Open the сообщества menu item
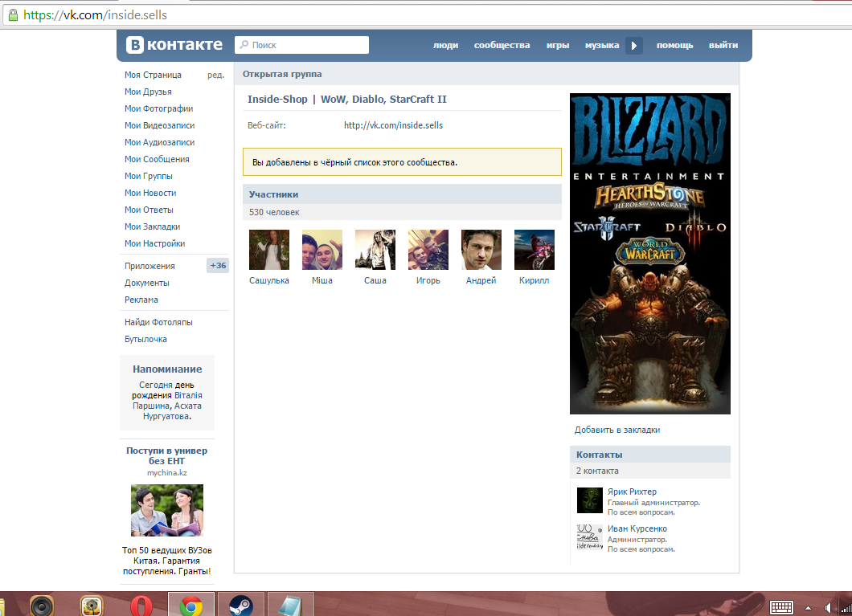Image resolution: width=852 pixels, height=616 pixels. click(x=502, y=45)
